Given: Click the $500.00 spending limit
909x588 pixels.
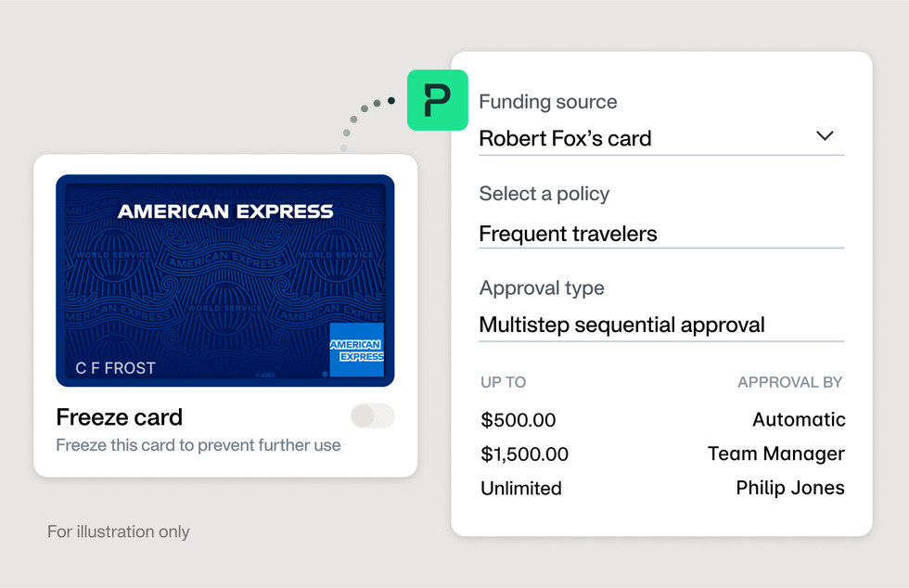Looking at the screenshot, I should (x=519, y=419).
